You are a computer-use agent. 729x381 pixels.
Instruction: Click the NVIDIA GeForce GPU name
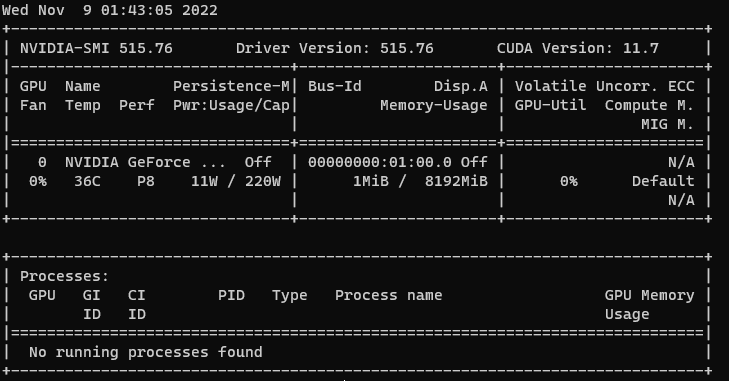click(145, 162)
